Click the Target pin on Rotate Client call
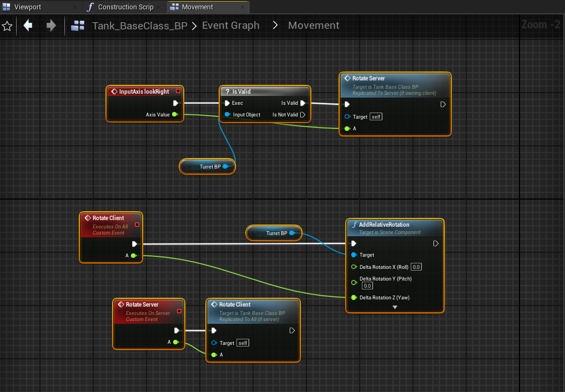This screenshot has width=565, height=392. click(214, 343)
